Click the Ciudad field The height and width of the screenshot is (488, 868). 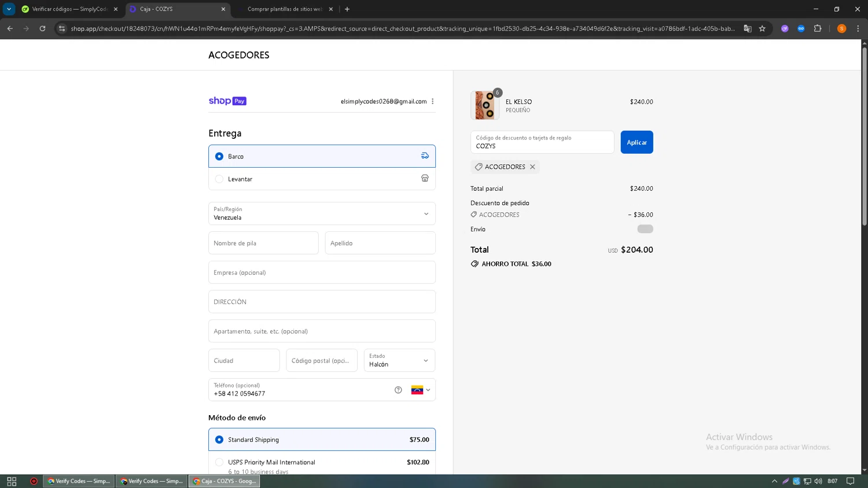(x=244, y=360)
